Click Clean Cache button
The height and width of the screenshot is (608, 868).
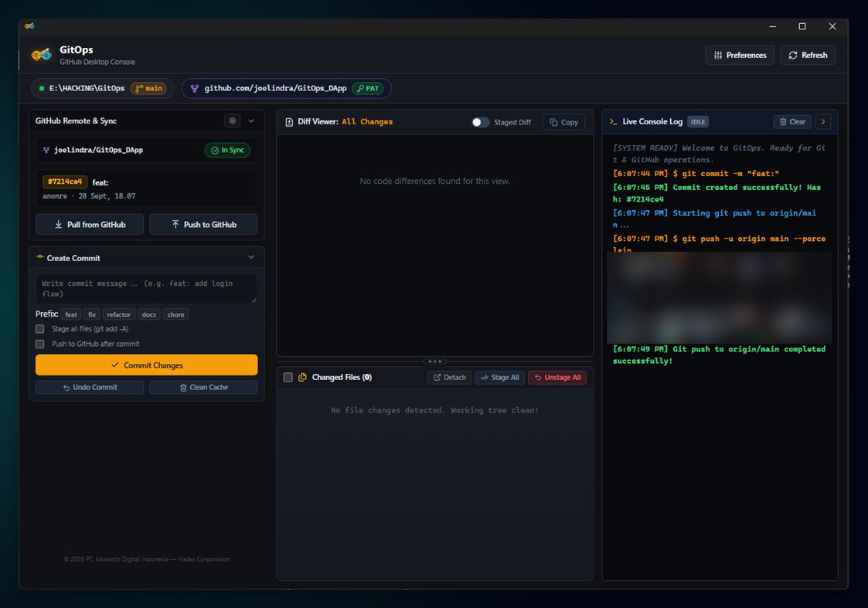tap(203, 387)
